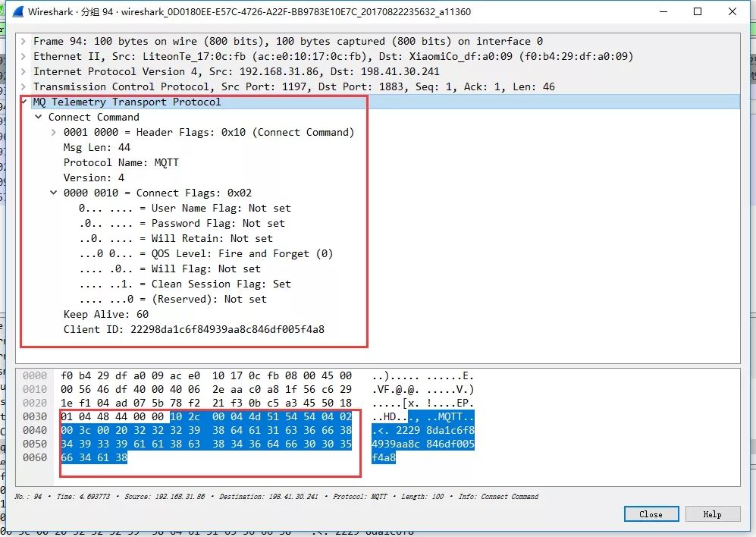Click hex dump row at offset 0040

206,430
